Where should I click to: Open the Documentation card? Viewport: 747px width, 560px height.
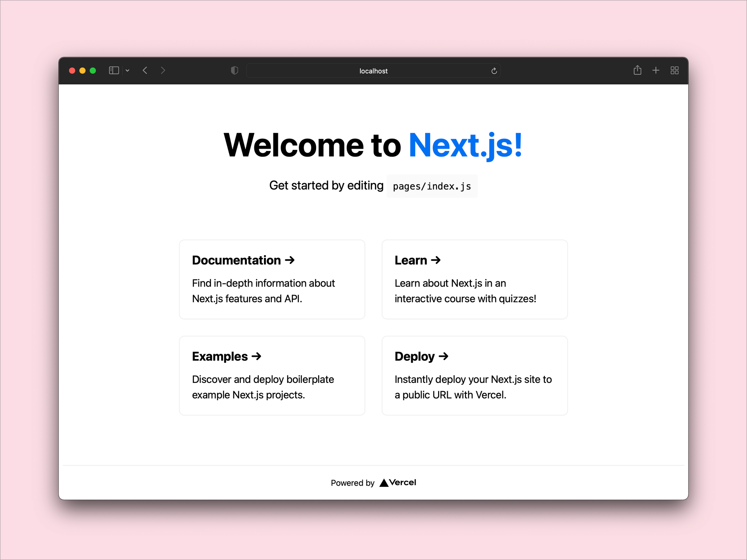(272, 279)
